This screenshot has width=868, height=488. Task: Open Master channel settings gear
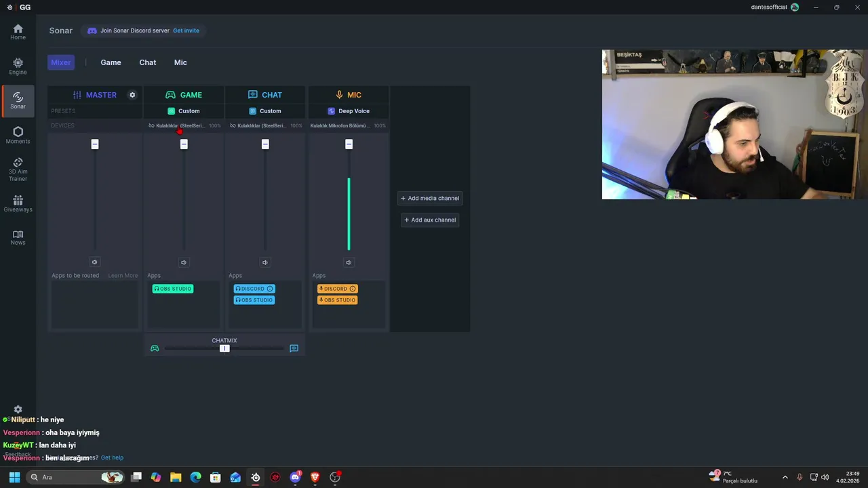coord(132,95)
